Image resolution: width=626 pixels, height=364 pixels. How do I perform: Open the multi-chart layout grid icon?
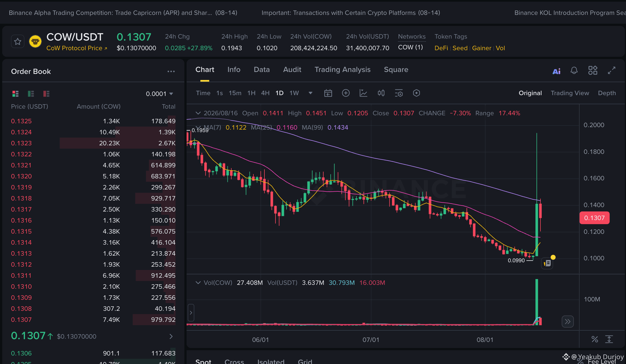click(x=593, y=70)
